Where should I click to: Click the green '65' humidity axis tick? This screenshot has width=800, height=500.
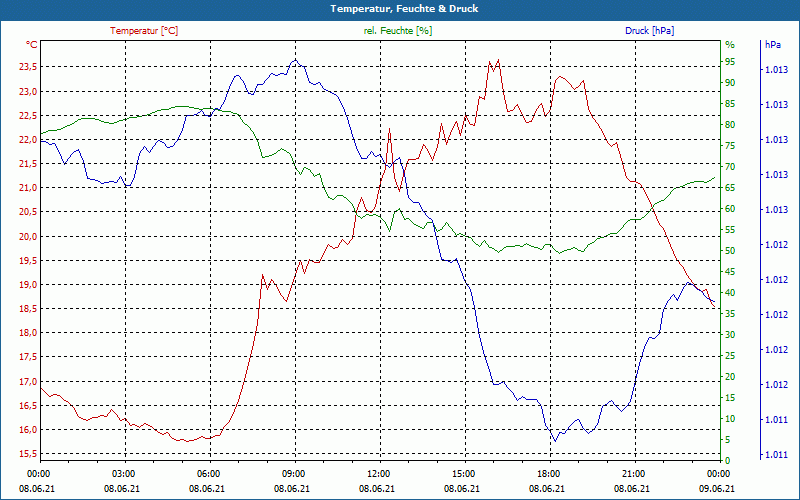click(x=730, y=188)
